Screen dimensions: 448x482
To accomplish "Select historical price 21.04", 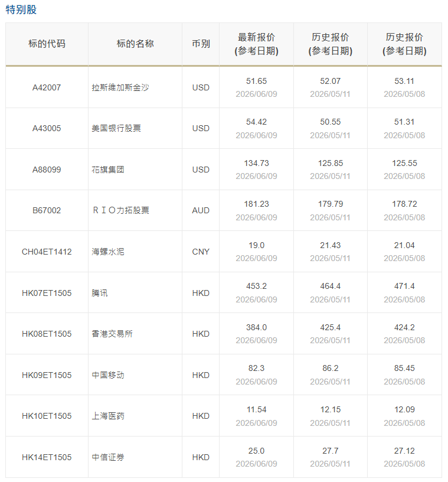I will (404, 245).
